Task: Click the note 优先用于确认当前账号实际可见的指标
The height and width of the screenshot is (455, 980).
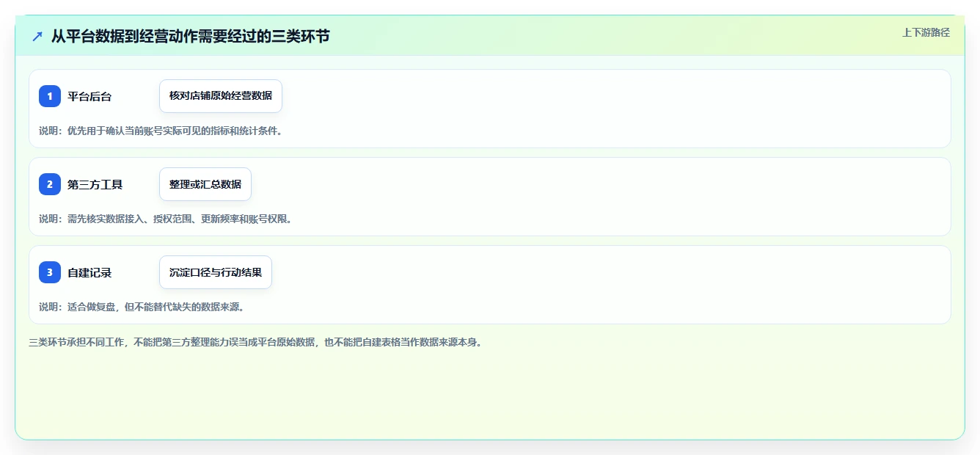Action: (161, 131)
